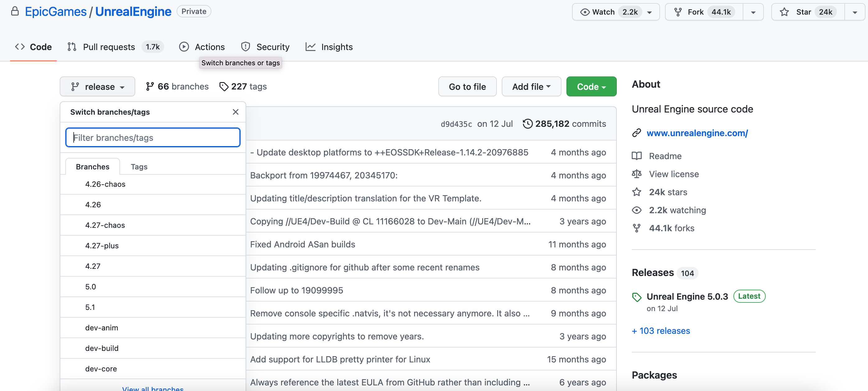Open the Watch notifications dropdown
Image resolution: width=868 pixels, height=391 pixels.
[x=615, y=12]
